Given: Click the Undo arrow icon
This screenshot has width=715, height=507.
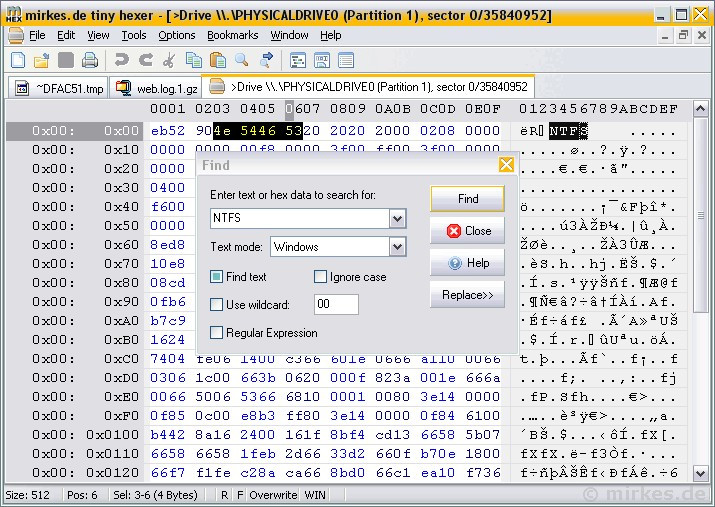Looking at the screenshot, I should click(122, 61).
